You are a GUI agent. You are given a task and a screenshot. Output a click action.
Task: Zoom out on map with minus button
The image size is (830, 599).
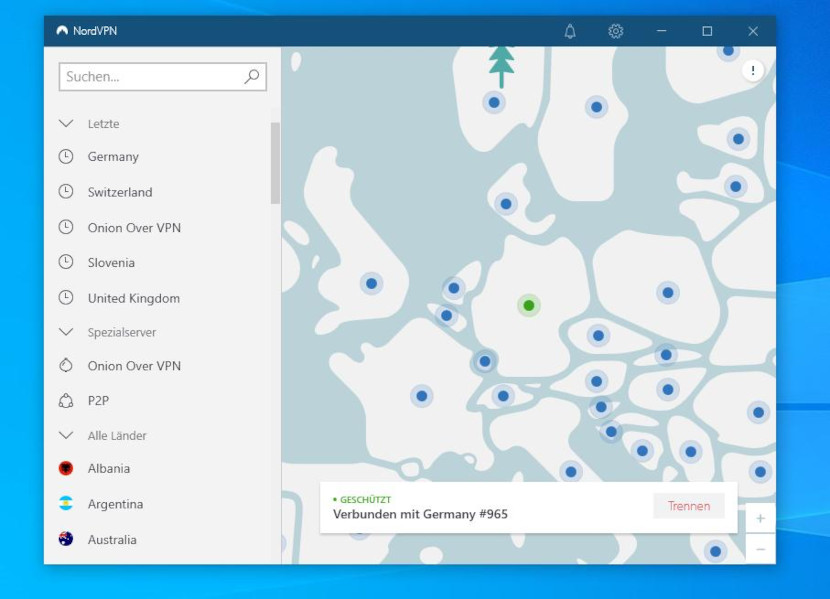pos(760,549)
